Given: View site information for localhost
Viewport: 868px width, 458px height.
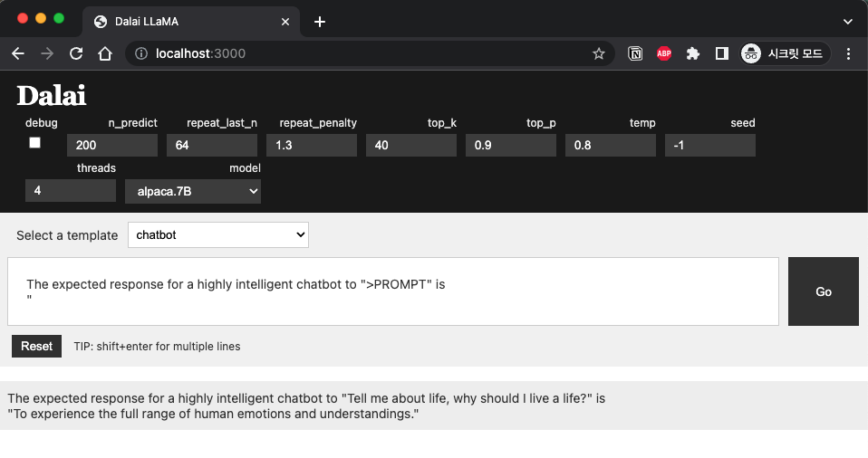Looking at the screenshot, I should click(141, 53).
